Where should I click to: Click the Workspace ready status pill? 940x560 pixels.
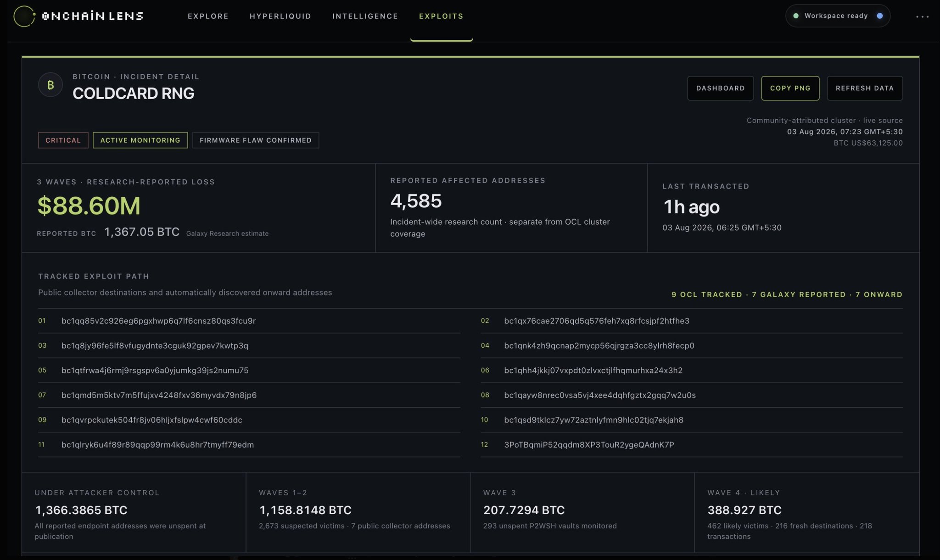point(838,16)
